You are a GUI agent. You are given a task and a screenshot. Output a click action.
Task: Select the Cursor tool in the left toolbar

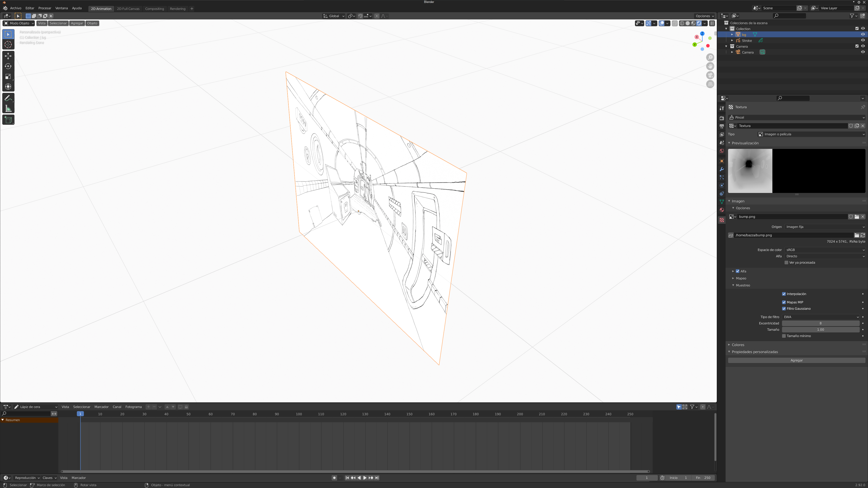pyautogui.click(x=8, y=45)
